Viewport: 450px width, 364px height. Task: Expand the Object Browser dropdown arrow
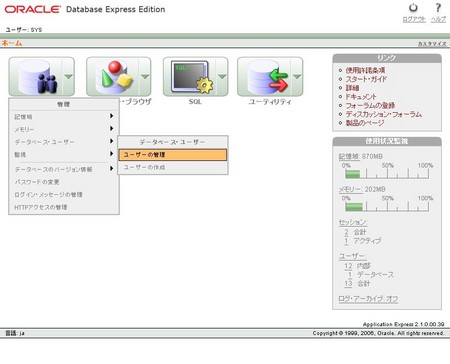[x=145, y=77]
